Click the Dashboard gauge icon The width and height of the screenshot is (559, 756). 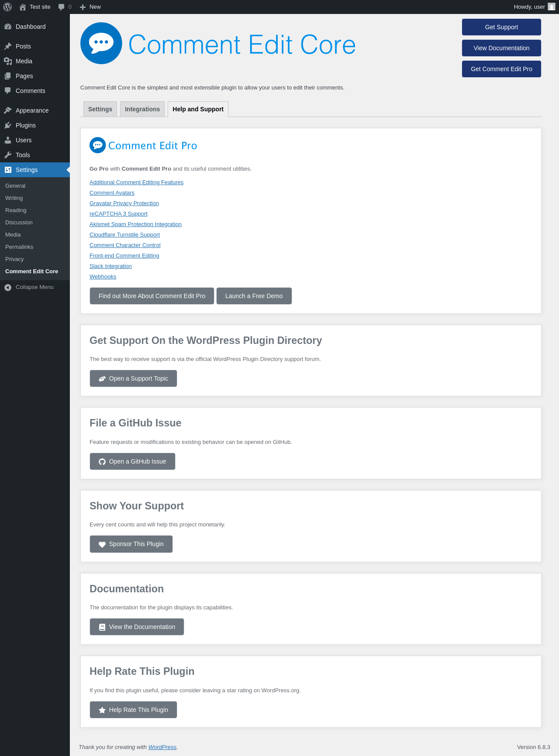8,27
